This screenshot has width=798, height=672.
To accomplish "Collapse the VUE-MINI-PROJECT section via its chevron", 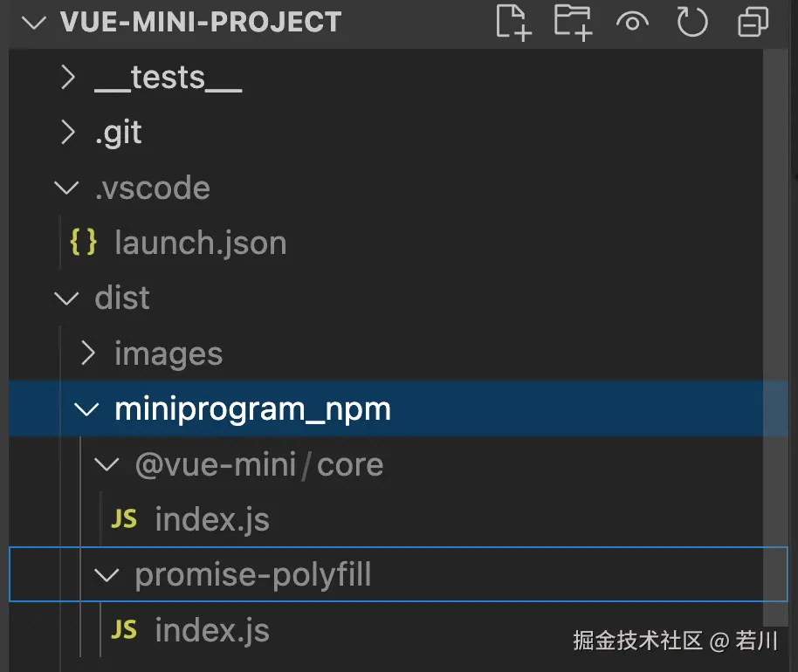I will (x=32, y=24).
